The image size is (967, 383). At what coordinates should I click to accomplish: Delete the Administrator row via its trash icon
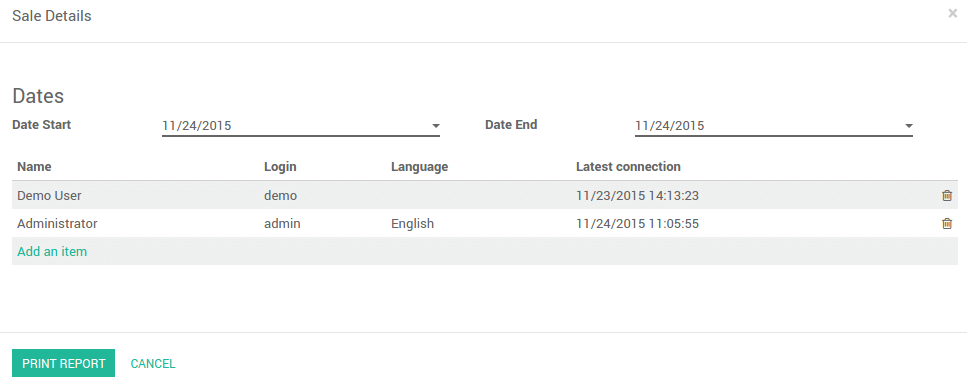947,224
